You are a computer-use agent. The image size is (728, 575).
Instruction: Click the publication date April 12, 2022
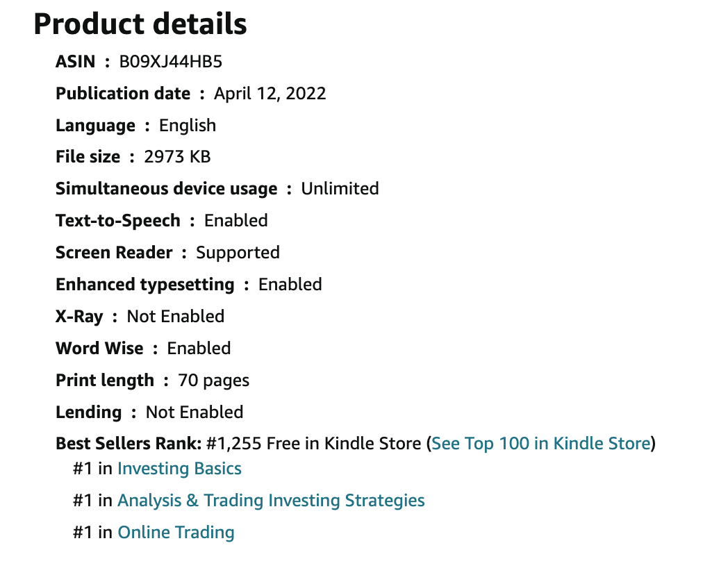pos(270,94)
